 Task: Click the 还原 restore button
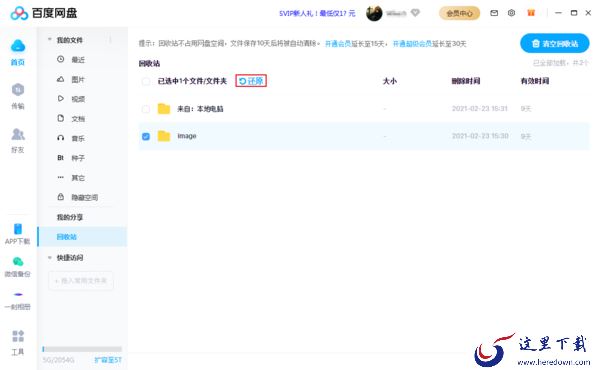coord(251,81)
